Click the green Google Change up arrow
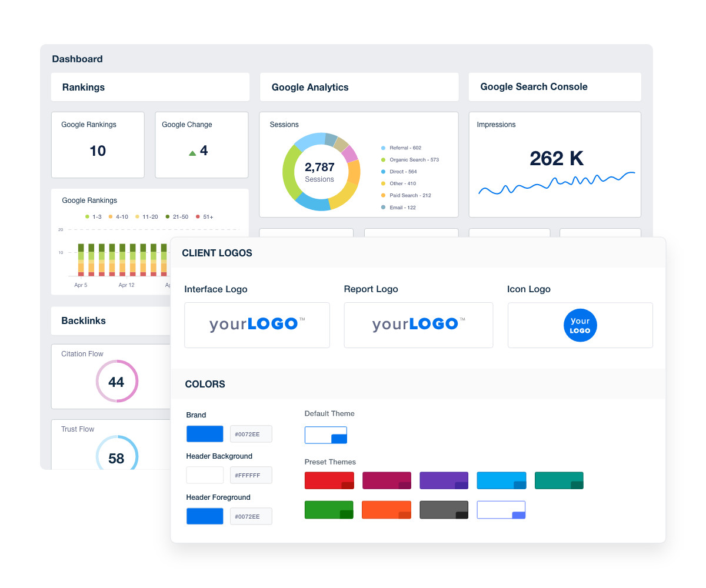 coord(192,153)
